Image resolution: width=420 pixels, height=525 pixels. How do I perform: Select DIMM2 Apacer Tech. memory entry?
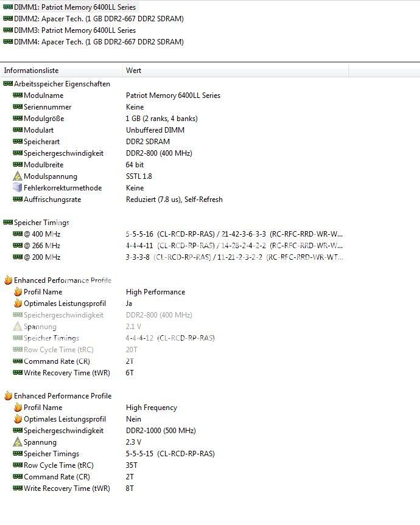point(99,19)
